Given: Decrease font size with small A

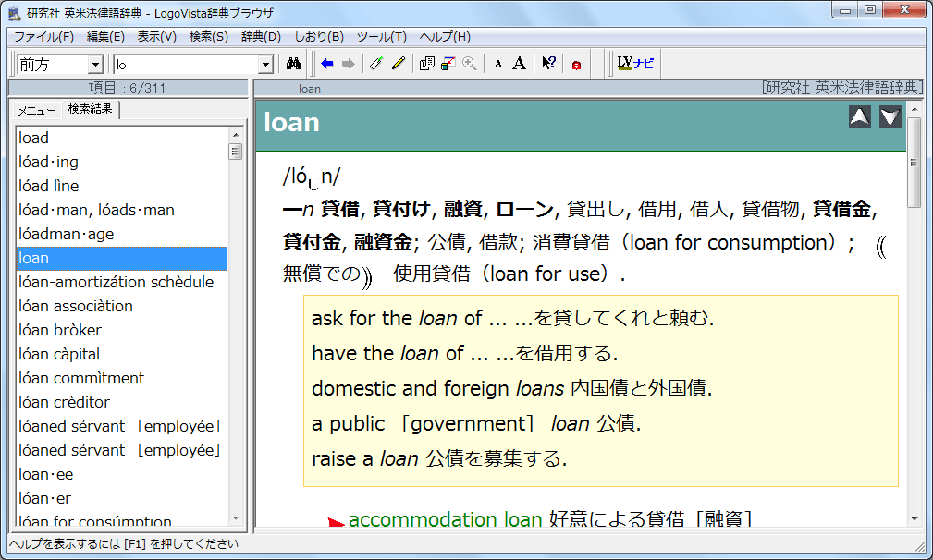Looking at the screenshot, I should pyautogui.click(x=498, y=64).
